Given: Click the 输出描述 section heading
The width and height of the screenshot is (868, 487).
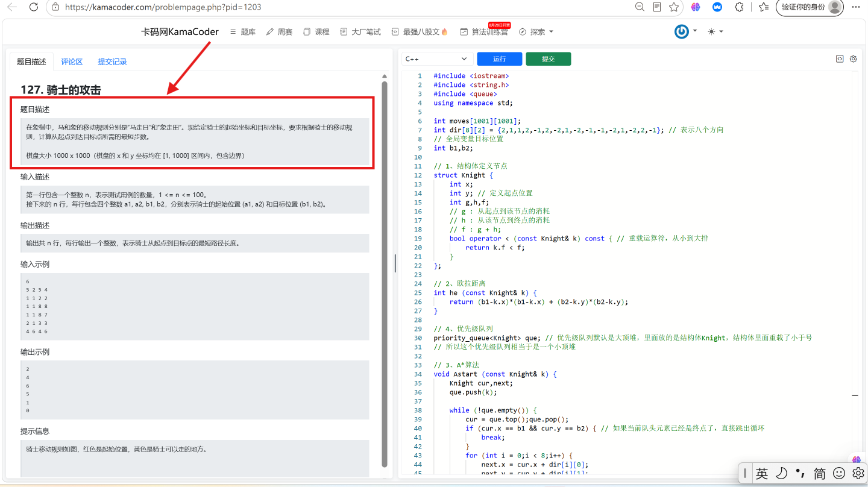Looking at the screenshot, I should 35,225.
